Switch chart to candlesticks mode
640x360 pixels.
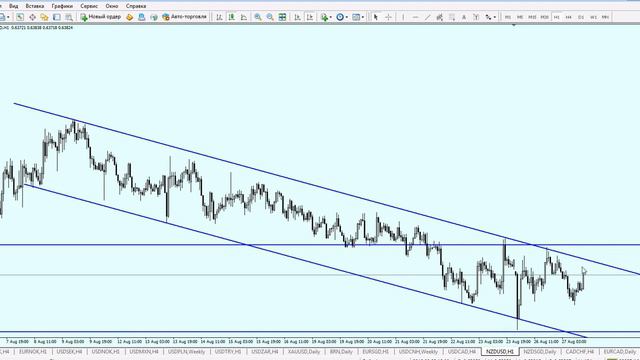231,17
